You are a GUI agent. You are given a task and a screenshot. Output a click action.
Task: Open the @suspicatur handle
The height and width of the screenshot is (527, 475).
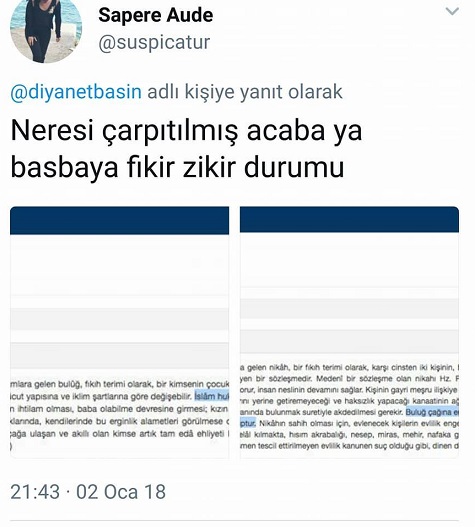pyautogui.click(x=154, y=42)
